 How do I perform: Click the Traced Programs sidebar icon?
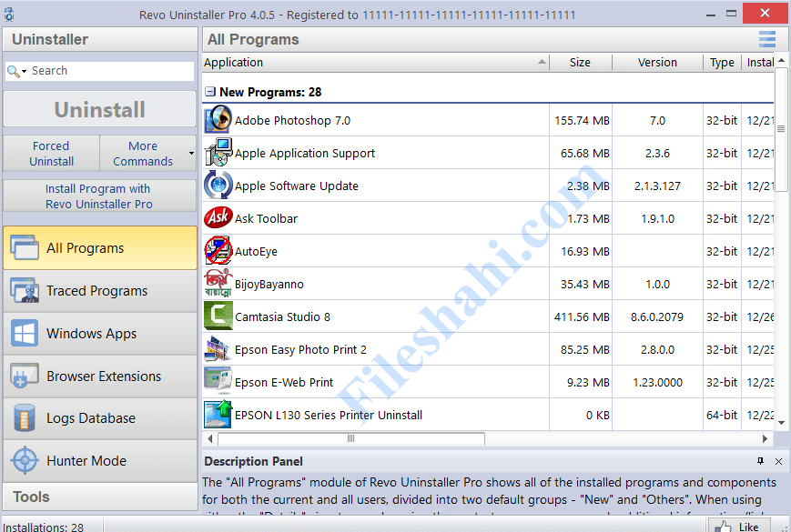[25, 290]
